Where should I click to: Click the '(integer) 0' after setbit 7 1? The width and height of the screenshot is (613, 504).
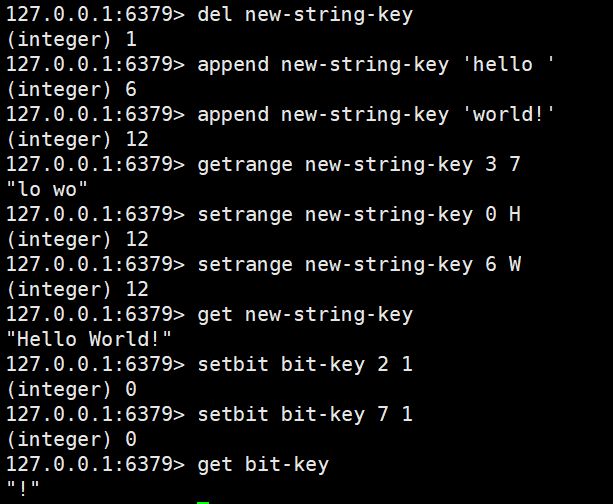click(x=72, y=440)
